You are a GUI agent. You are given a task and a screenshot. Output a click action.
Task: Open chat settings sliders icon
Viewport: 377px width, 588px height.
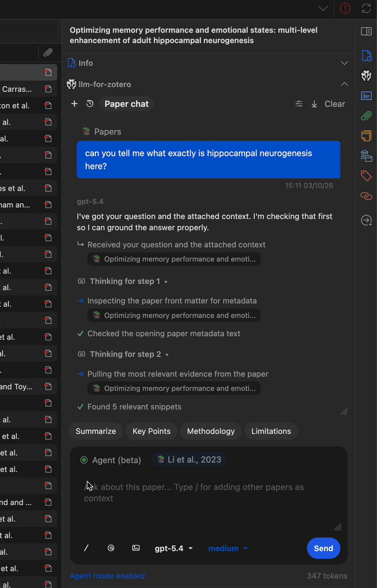tap(299, 104)
